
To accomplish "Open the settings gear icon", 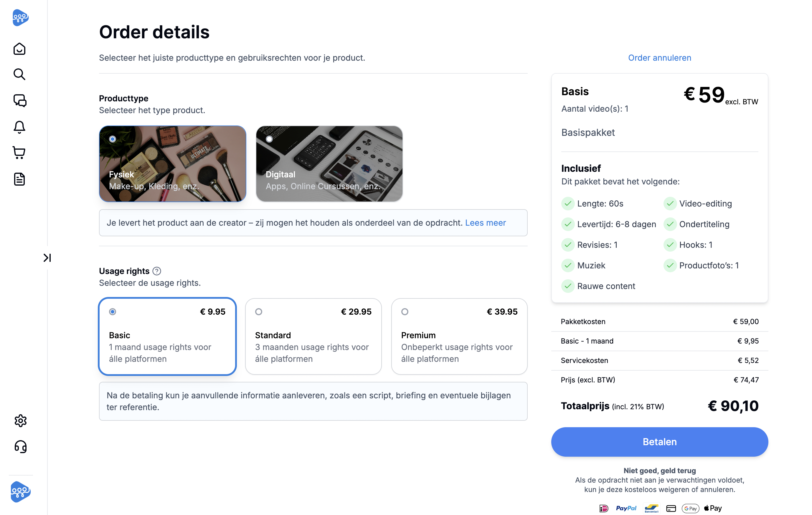I will 21,420.
